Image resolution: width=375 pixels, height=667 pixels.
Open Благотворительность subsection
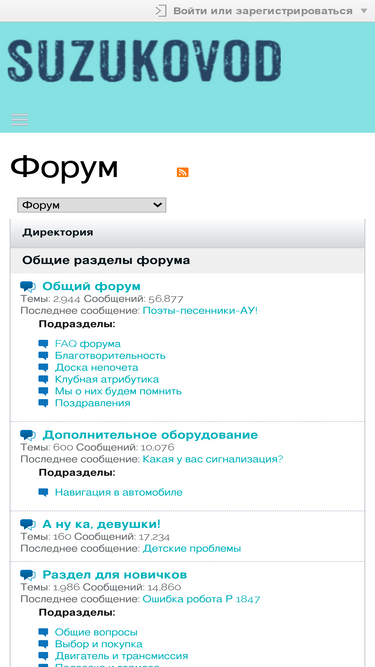tap(110, 355)
